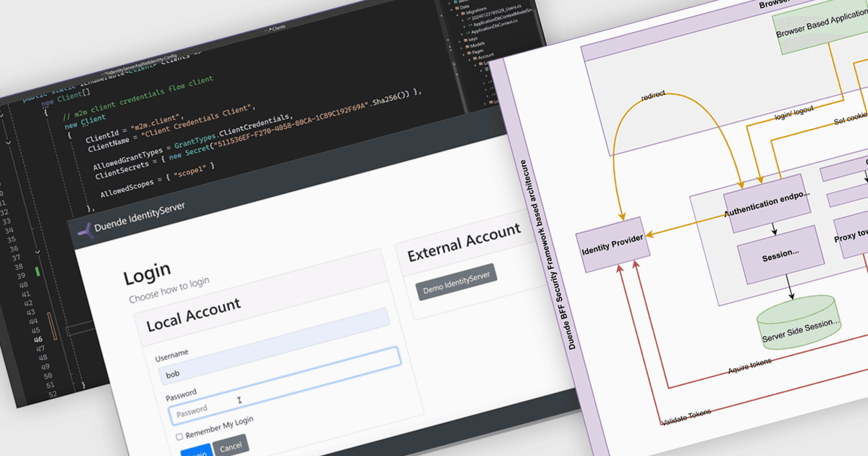Click the Account folder icon
This screenshot has height=456, width=868.
click(x=475, y=58)
